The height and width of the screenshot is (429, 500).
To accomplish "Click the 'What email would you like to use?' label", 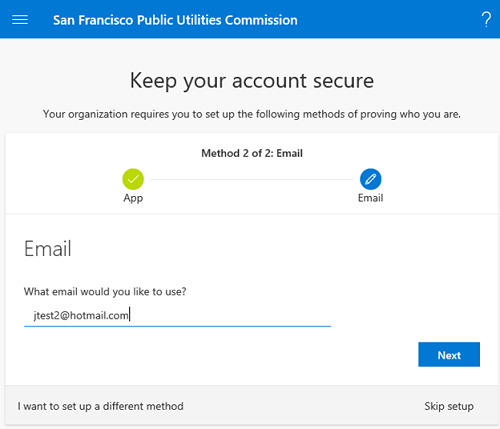I will point(105,292).
